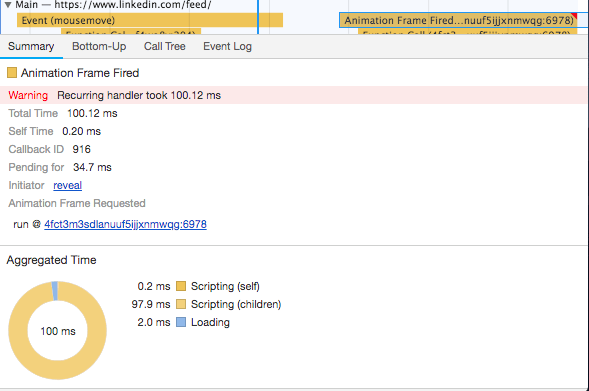The width and height of the screenshot is (589, 391).
Task: Click the Aggregated Time heading
Action: 51,260
